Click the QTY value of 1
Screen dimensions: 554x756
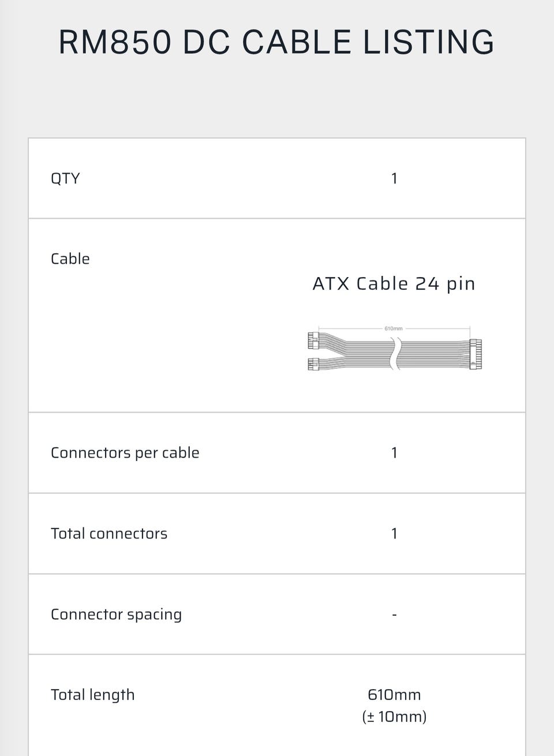pyautogui.click(x=394, y=178)
